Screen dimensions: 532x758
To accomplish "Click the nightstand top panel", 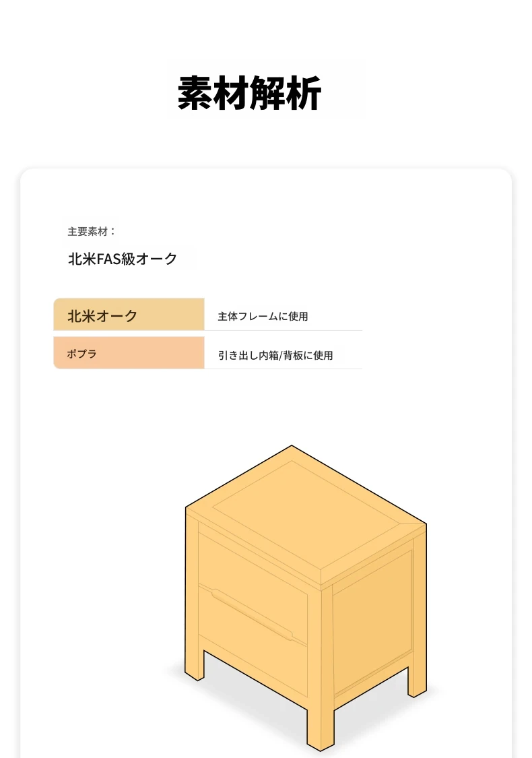I will pos(306,513).
